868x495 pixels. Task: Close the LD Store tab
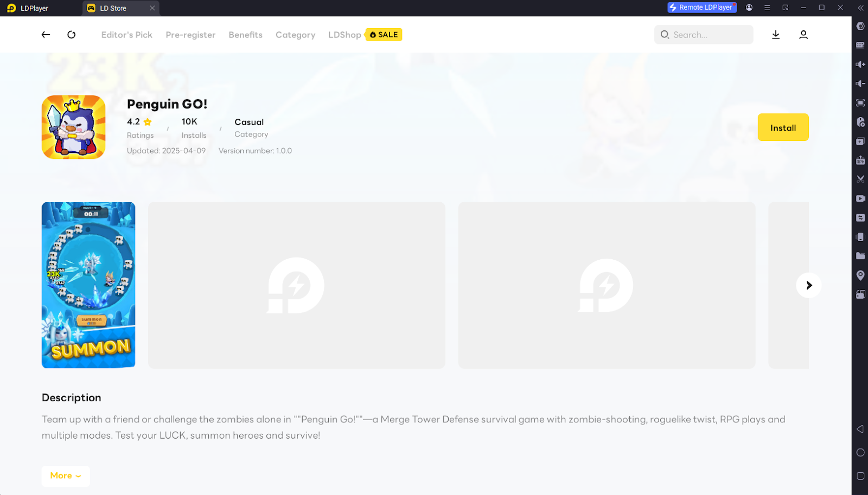152,8
